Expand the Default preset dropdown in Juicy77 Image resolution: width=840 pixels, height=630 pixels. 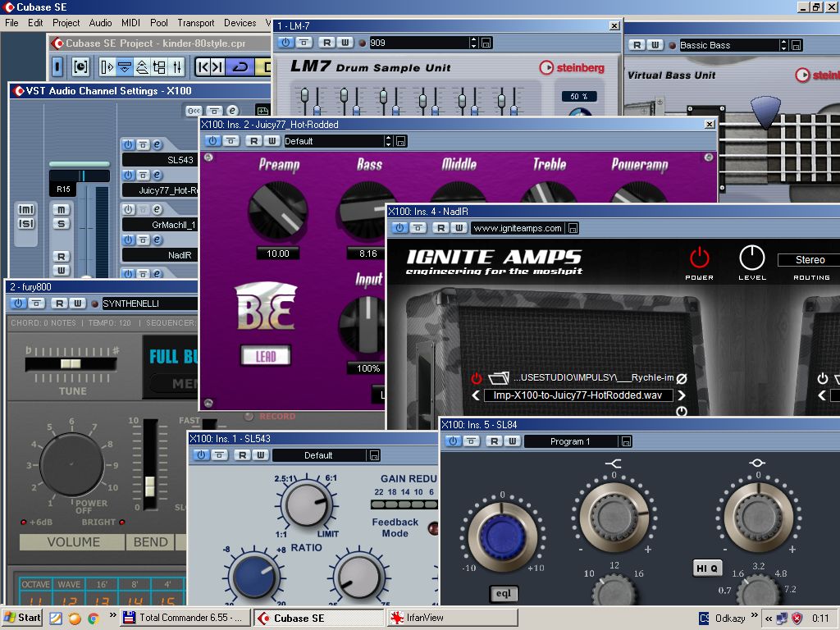[388, 141]
